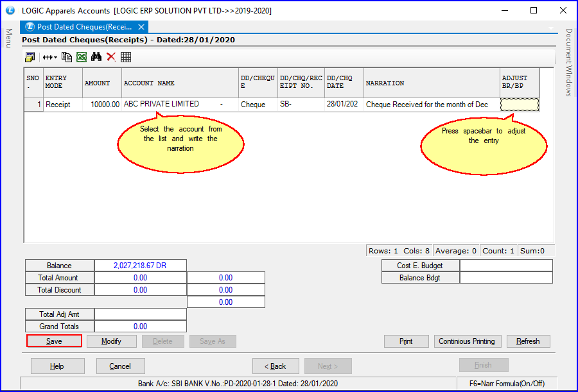Click Continious Printing button

click(x=467, y=341)
